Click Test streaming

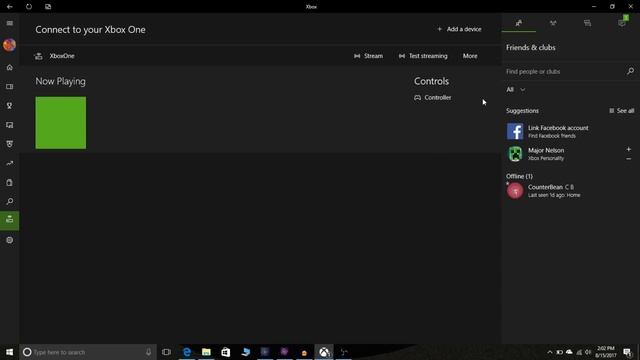coord(423,56)
